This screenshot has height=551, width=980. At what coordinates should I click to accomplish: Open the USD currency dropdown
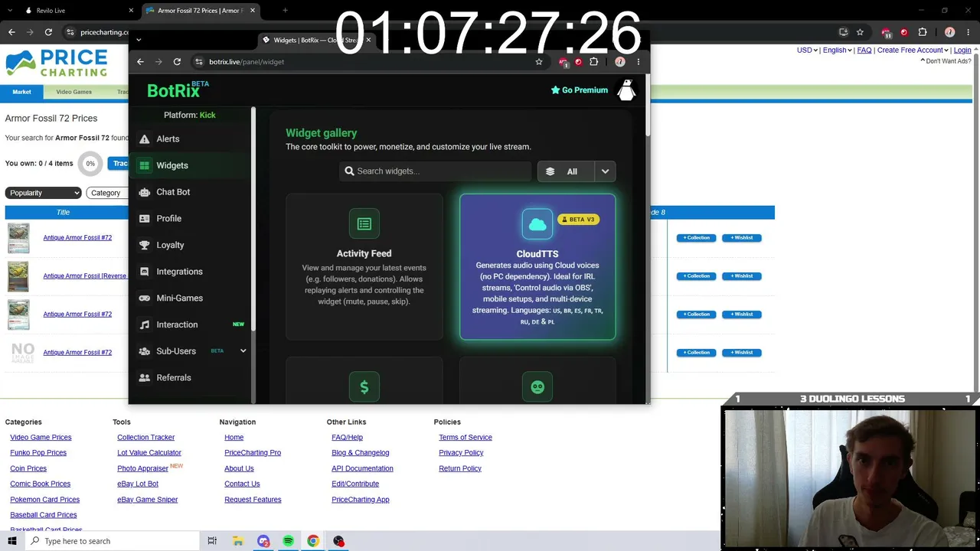click(807, 51)
